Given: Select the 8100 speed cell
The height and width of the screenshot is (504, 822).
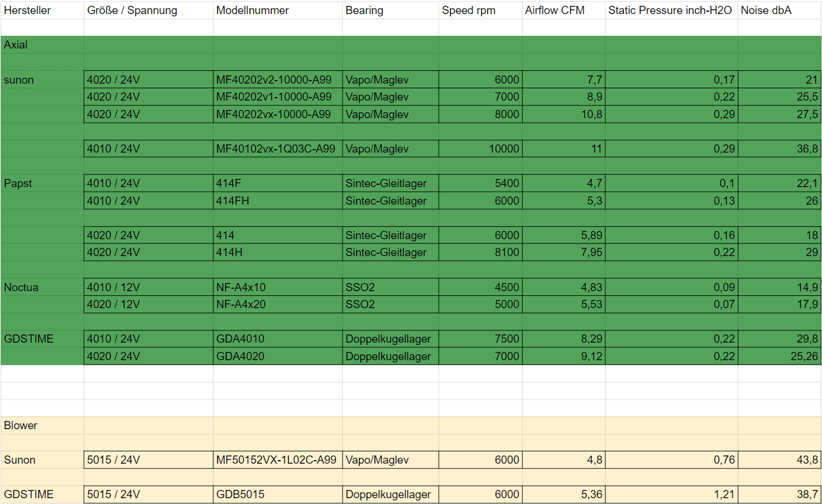Looking at the screenshot, I should (x=481, y=253).
